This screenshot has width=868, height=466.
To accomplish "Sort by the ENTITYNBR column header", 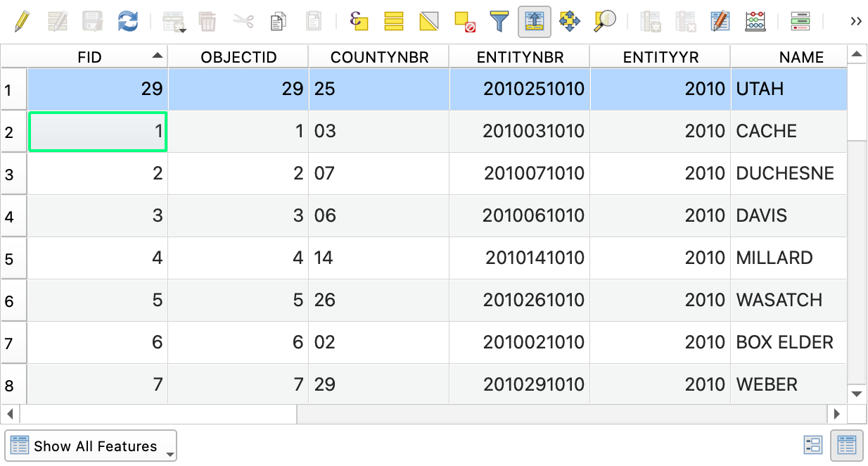I will pyautogui.click(x=520, y=57).
